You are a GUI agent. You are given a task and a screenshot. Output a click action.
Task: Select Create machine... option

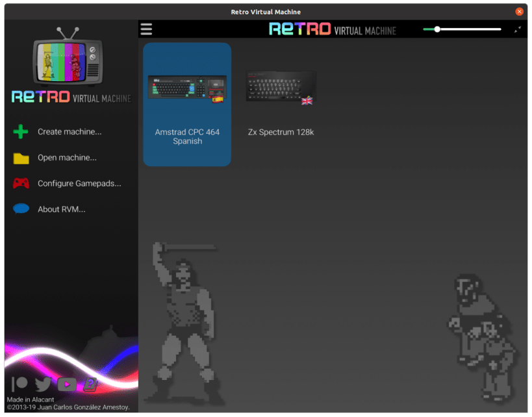[70, 132]
